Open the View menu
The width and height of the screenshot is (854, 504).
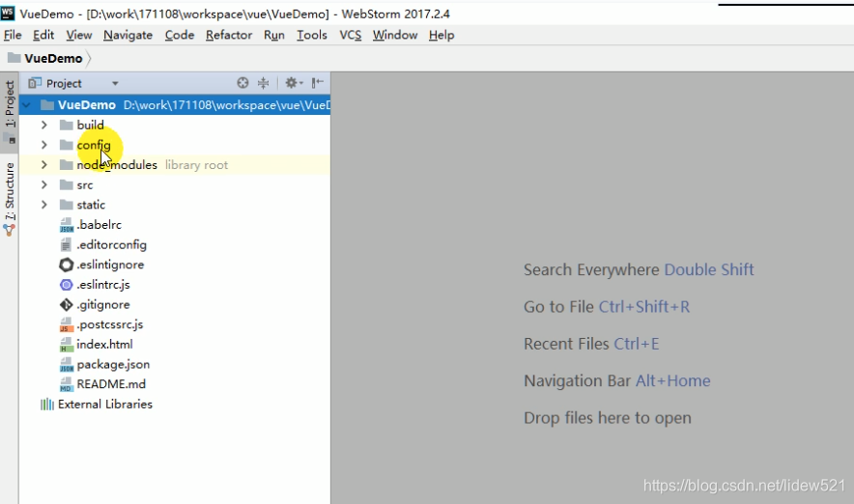click(x=79, y=35)
